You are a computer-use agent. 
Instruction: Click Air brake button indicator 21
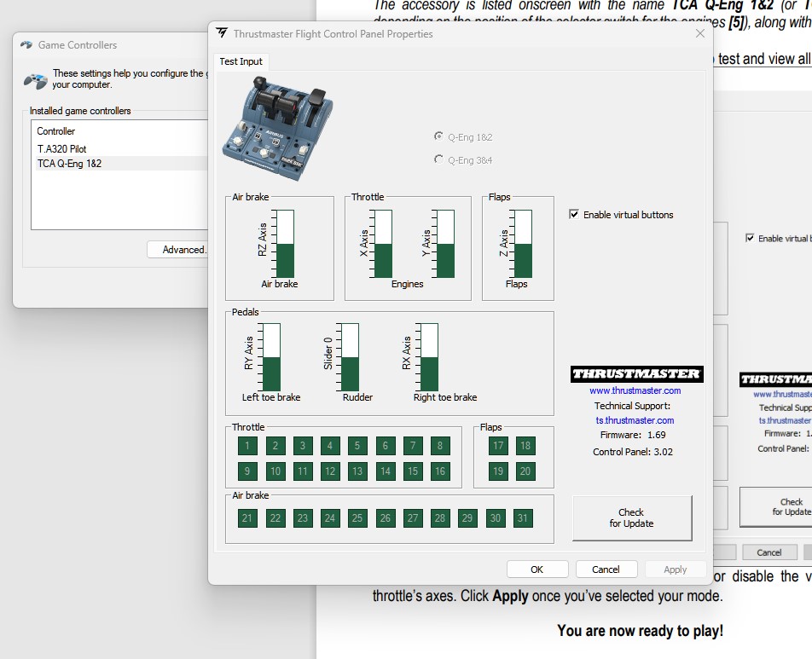coord(247,518)
